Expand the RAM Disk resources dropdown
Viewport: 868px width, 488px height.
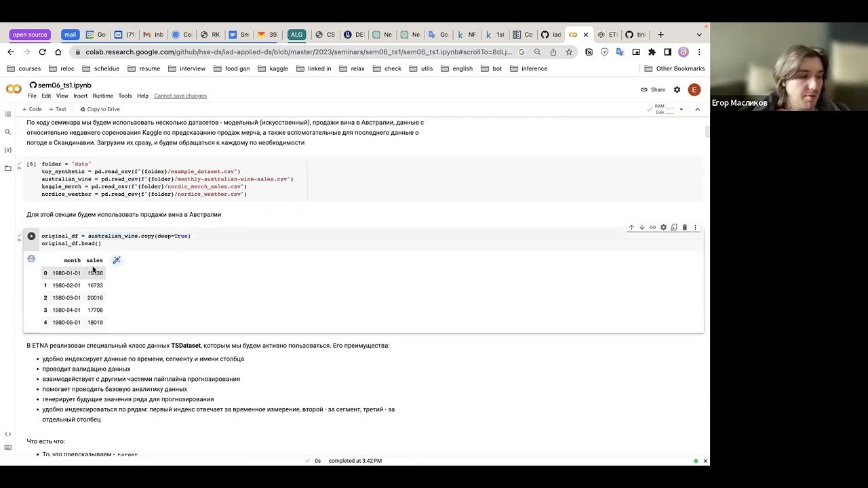(681, 109)
